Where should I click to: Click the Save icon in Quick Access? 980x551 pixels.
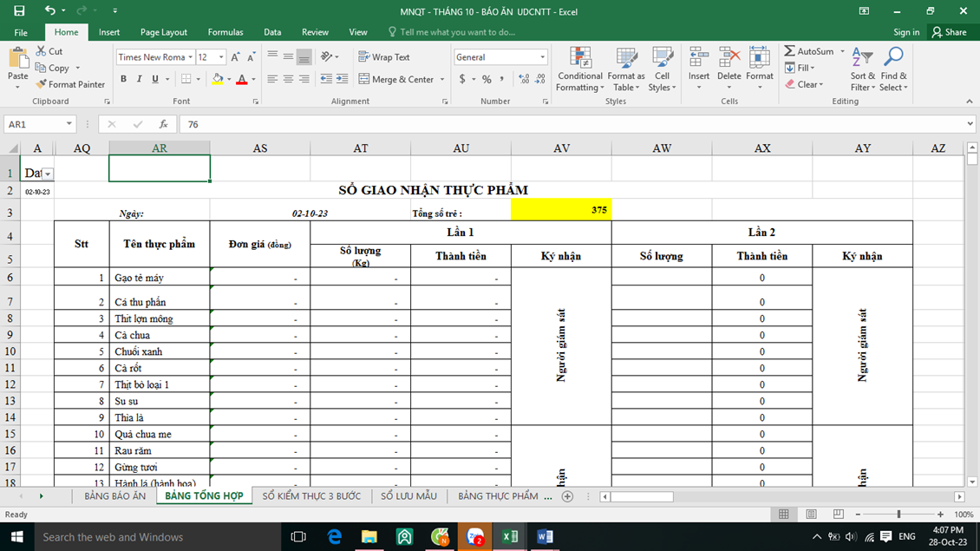point(19,11)
